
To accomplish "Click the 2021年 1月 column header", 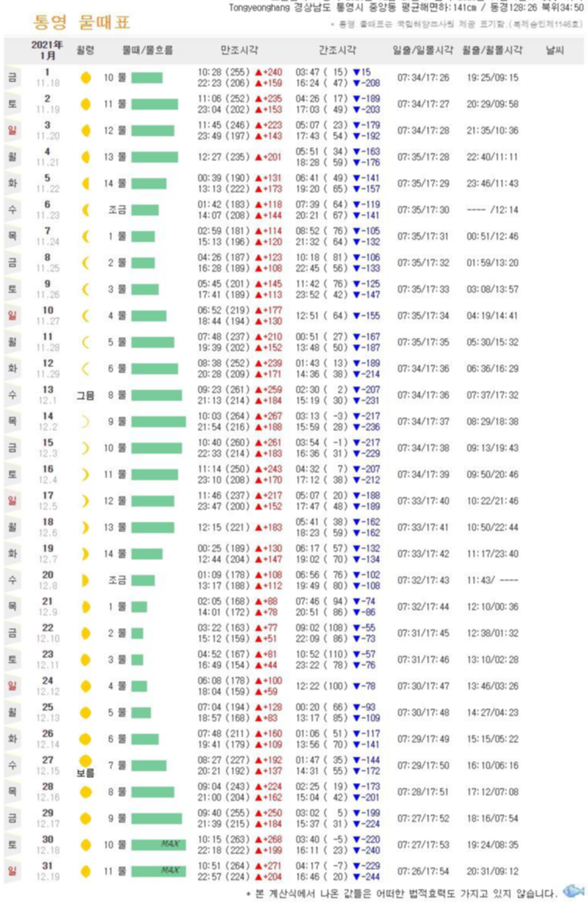I will 47,51.
